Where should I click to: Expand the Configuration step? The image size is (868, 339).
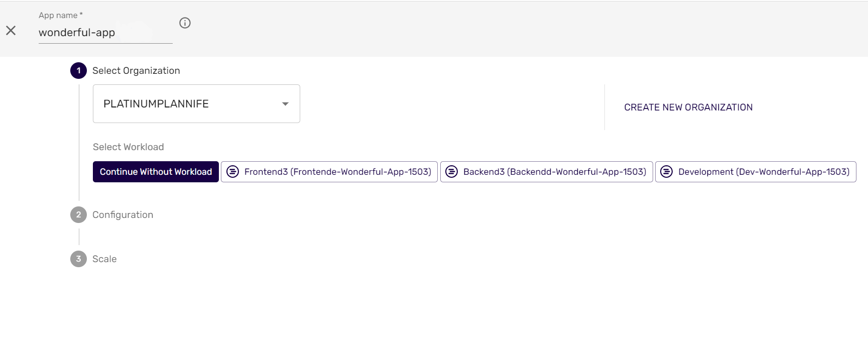[122, 215]
